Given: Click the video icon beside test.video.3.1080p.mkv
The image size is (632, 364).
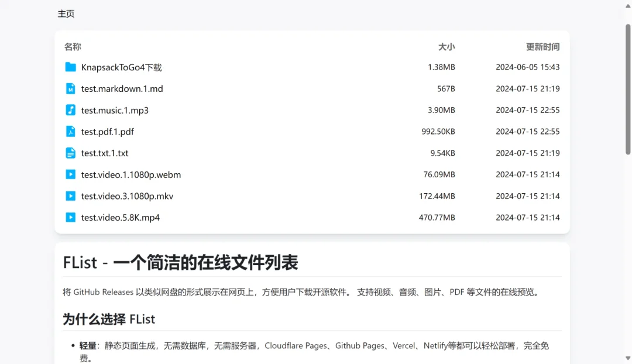Looking at the screenshot, I should tap(70, 195).
